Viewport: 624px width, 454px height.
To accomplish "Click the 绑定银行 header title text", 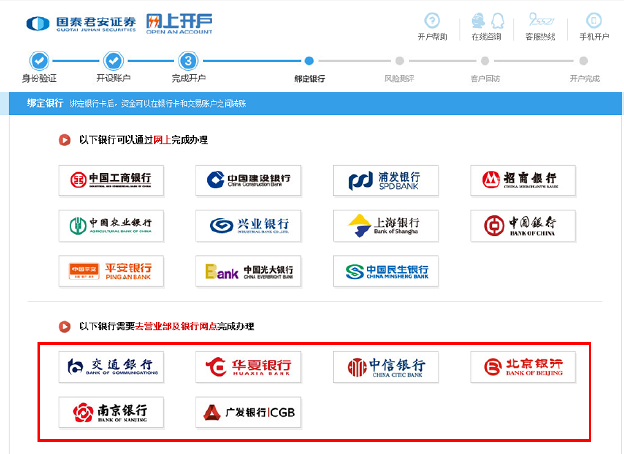I will click(45, 103).
